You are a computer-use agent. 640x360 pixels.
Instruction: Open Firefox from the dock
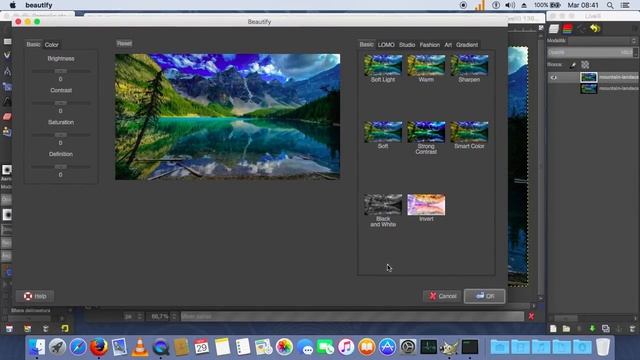coord(98,347)
